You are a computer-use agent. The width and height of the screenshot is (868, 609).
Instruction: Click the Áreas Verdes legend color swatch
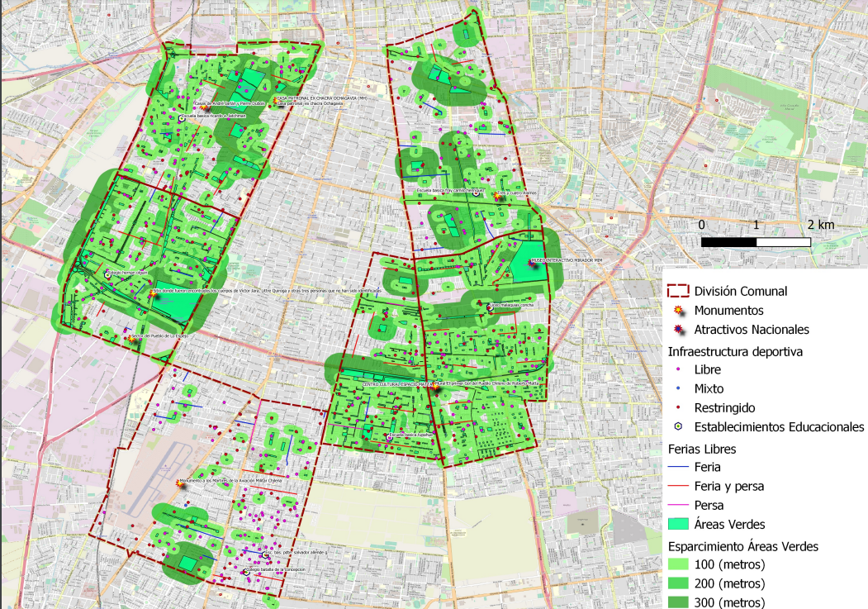[x=678, y=524]
